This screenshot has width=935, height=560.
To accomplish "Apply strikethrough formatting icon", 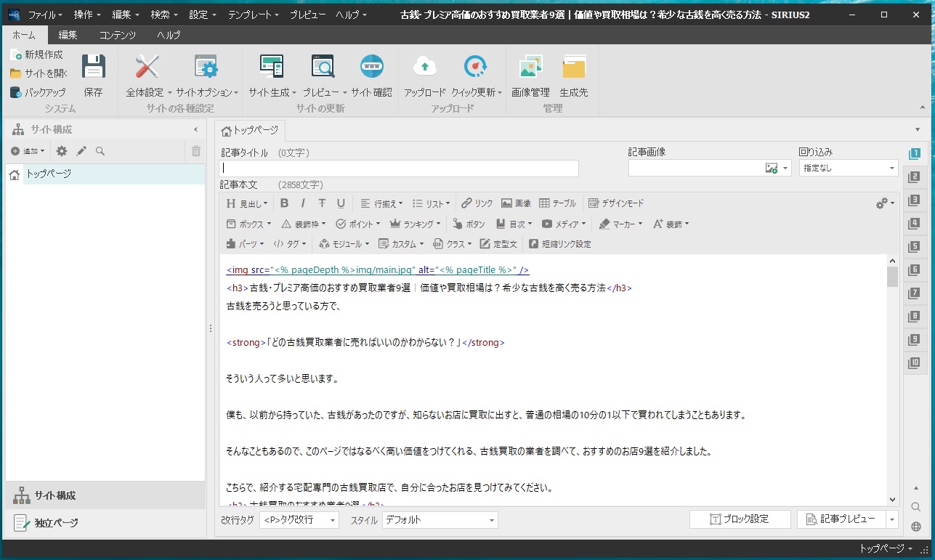I will tap(322, 203).
